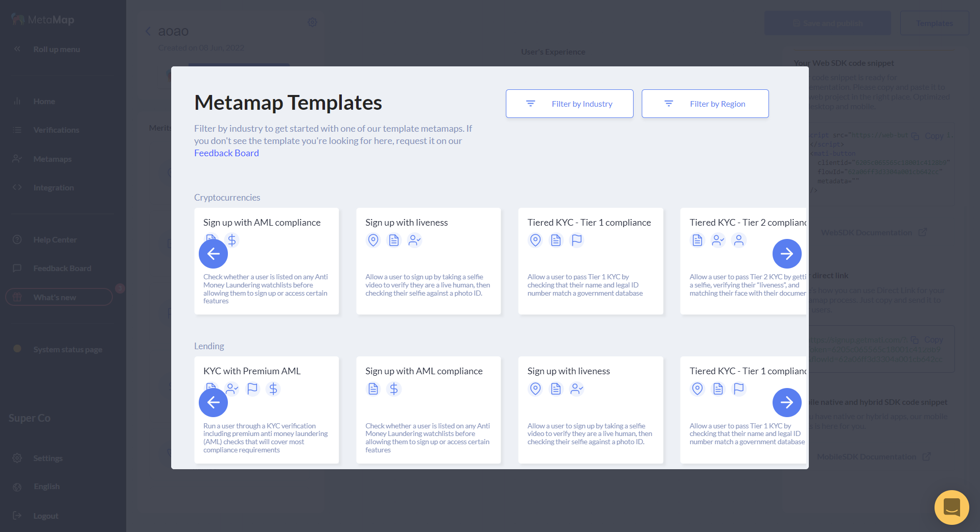Image resolution: width=980 pixels, height=532 pixels.
Task: Click location pin icon on Cryptocurrencies liveness card
Action: (x=374, y=240)
